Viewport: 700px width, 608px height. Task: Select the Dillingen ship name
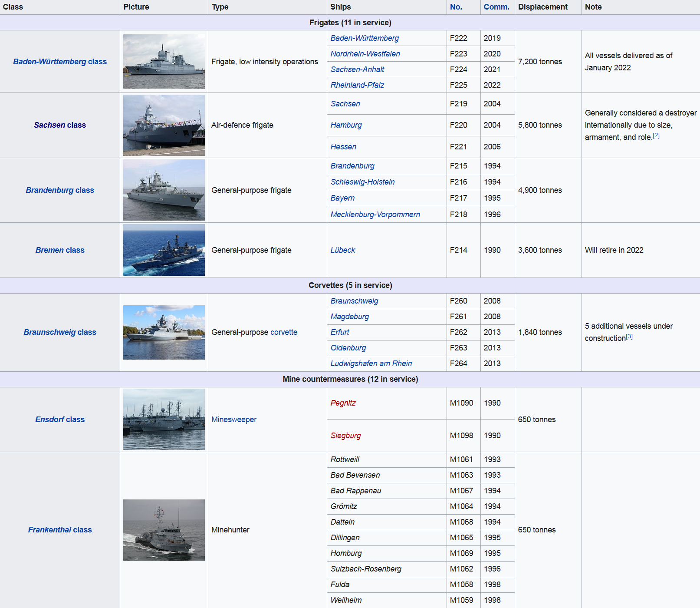345,538
